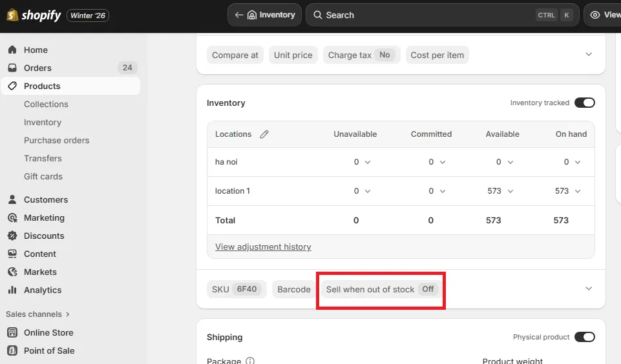
Task: Go to Home in sidebar
Action: pyautogui.click(x=36, y=50)
